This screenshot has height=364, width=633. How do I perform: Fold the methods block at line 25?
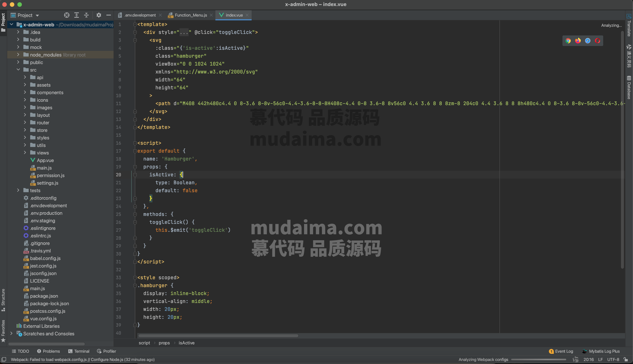(x=135, y=214)
